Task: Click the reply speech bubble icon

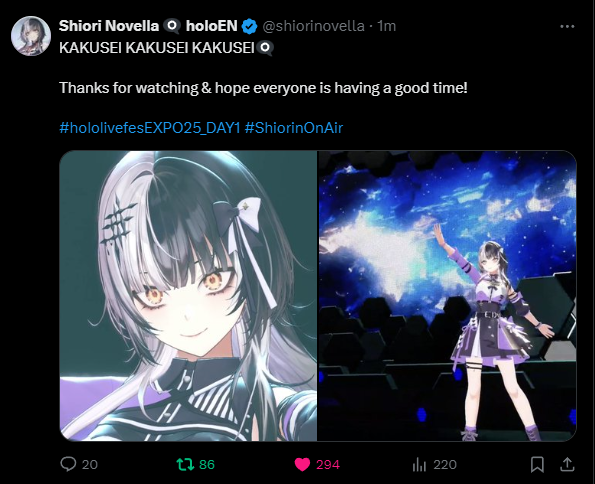Action: 68,464
